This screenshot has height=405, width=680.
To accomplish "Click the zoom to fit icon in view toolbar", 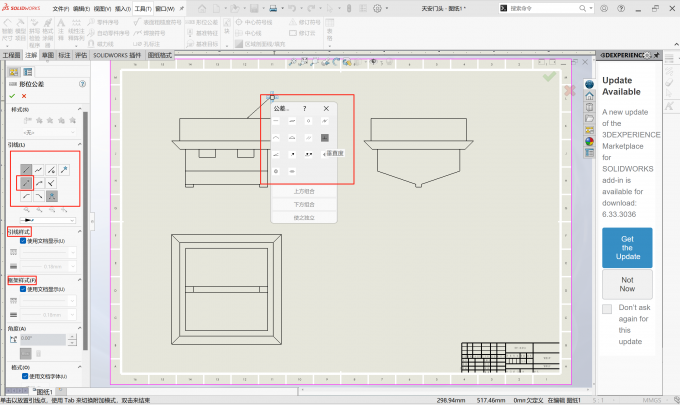I will [x=293, y=62].
